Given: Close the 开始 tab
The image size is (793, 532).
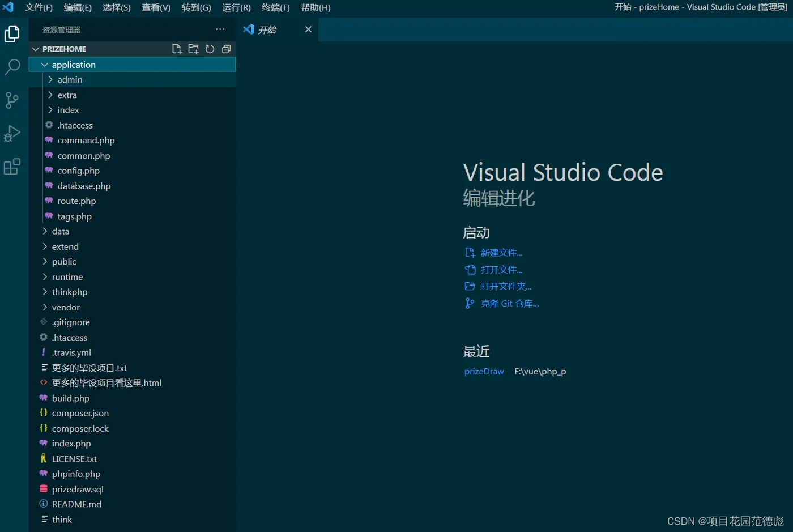Looking at the screenshot, I should coord(308,29).
